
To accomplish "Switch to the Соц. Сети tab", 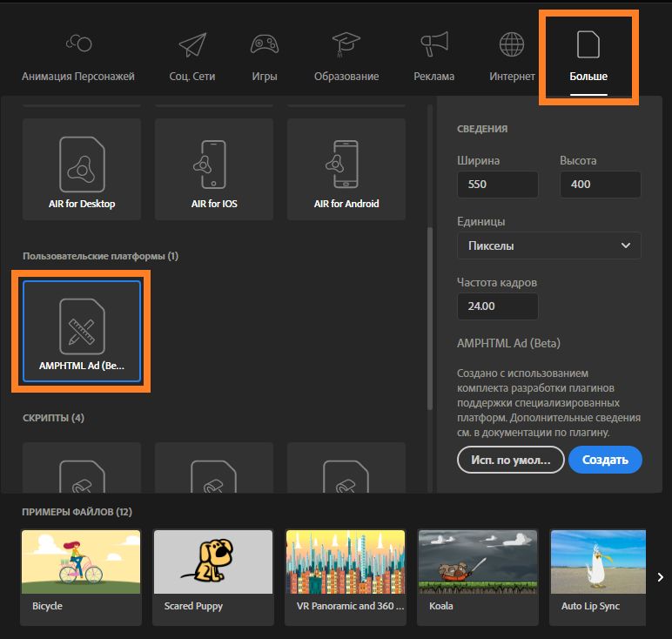I will 192,57.
